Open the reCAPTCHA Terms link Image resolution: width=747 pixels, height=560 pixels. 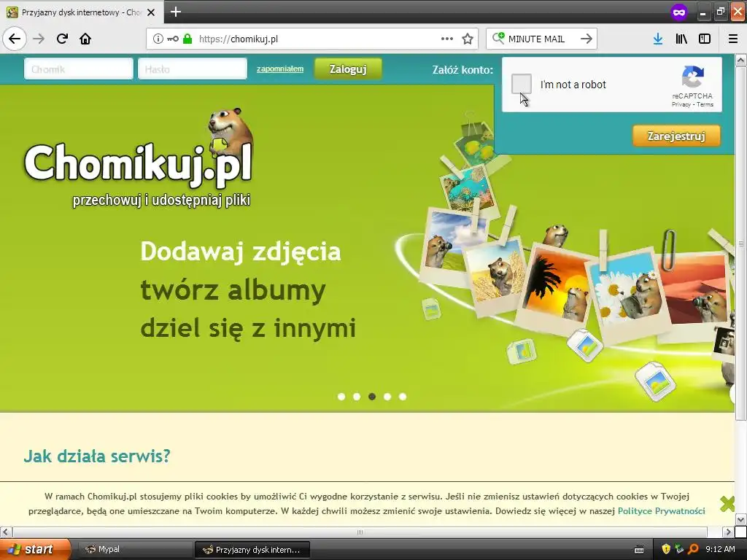point(705,104)
